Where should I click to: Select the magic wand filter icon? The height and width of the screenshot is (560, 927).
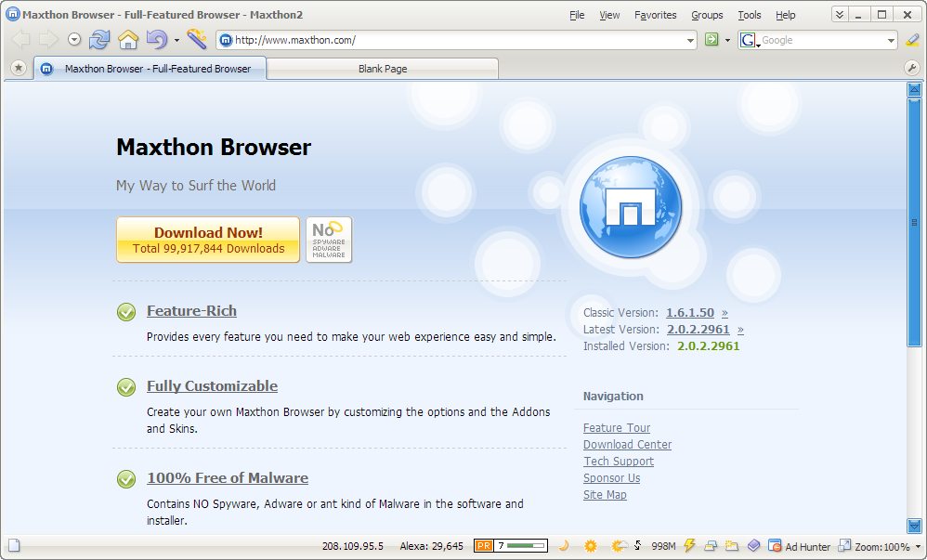click(x=195, y=40)
